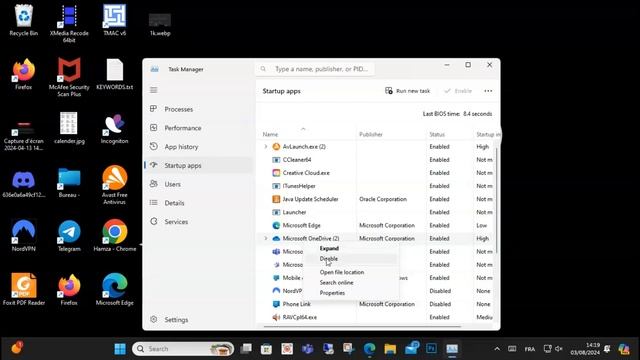This screenshot has height=360, width=640.
Task: Open App history page
Action: click(x=199, y=147)
